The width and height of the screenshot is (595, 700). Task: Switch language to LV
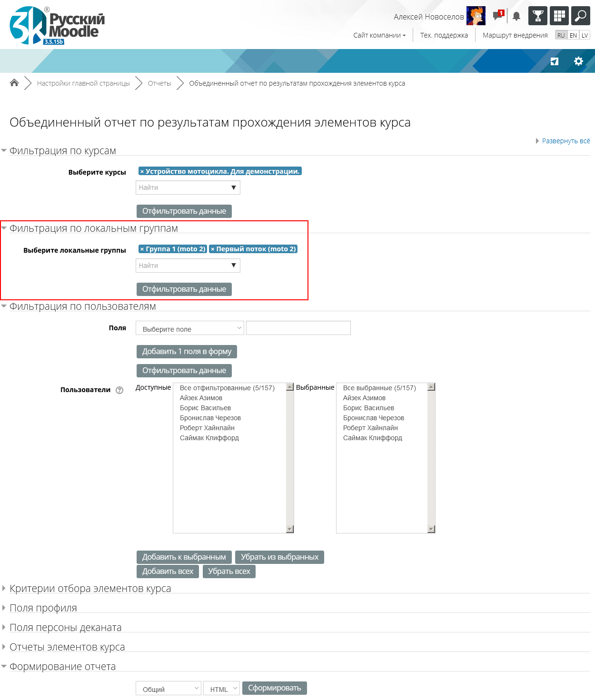(x=585, y=35)
